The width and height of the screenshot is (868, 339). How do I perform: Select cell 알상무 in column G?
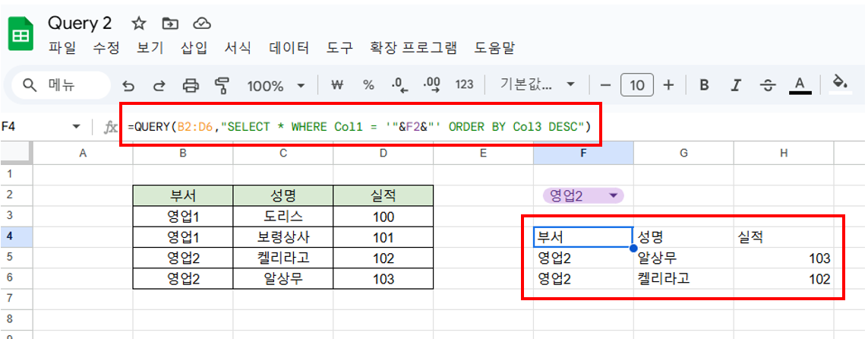pyautogui.click(x=683, y=258)
